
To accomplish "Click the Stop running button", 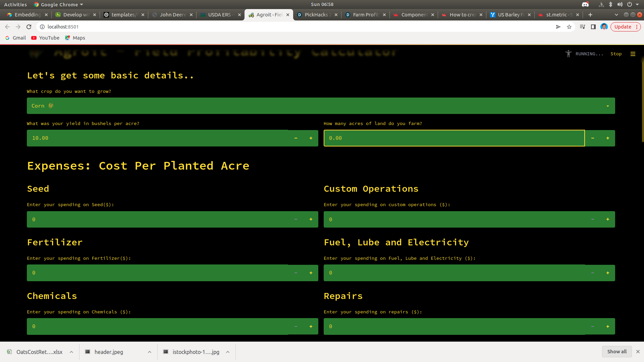I will [x=616, y=54].
